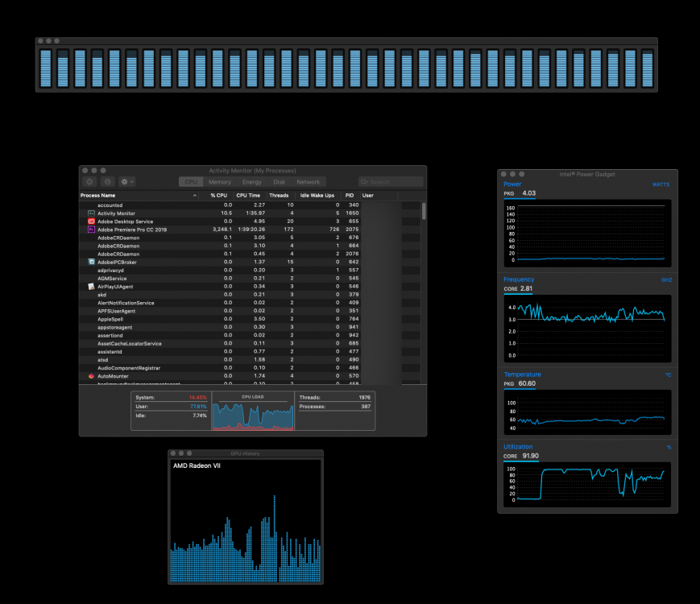Switch to the Disk tab
This screenshot has height=604, width=700.
[x=280, y=182]
